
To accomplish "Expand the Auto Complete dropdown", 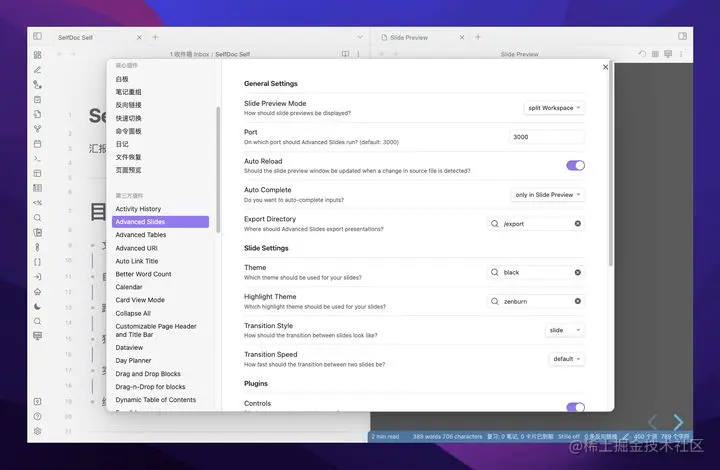I will coord(548,195).
